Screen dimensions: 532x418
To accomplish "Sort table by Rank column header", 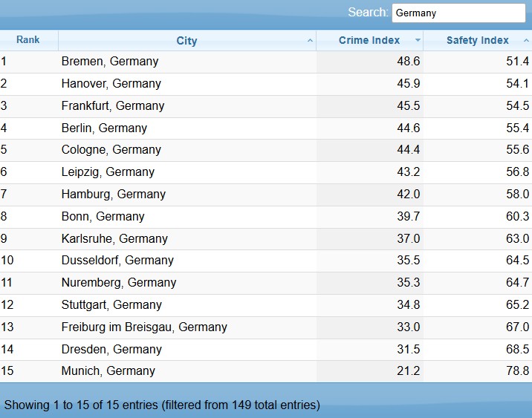I will click(x=27, y=39).
